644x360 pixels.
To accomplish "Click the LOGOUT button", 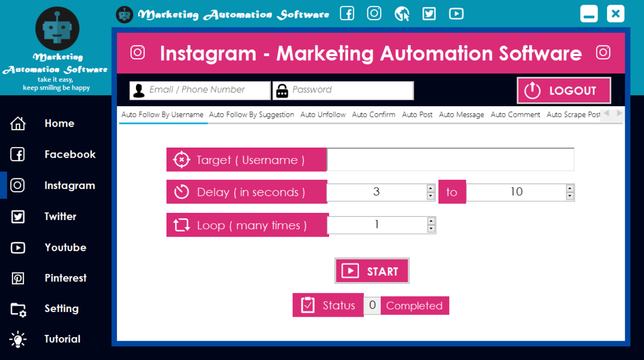I will (564, 91).
